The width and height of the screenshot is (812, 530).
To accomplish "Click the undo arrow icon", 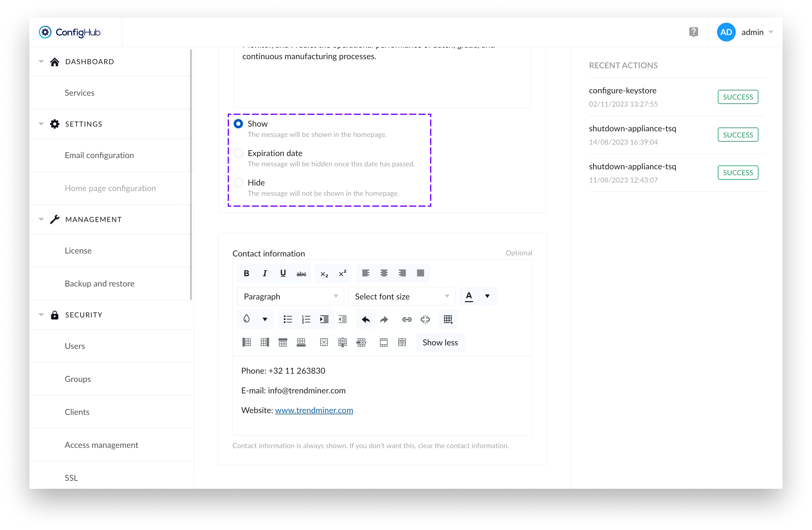I will click(x=366, y=319).
